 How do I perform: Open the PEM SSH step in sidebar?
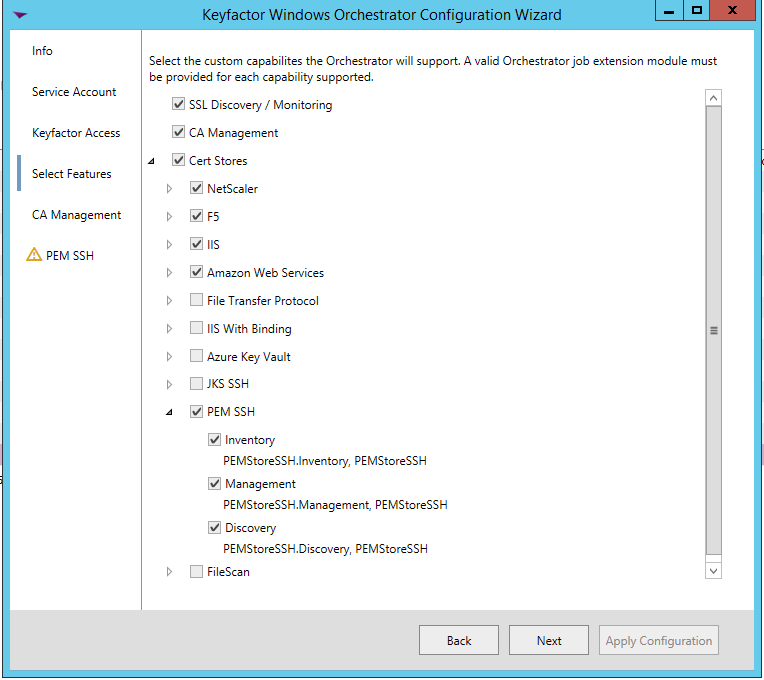click(70, 256)
